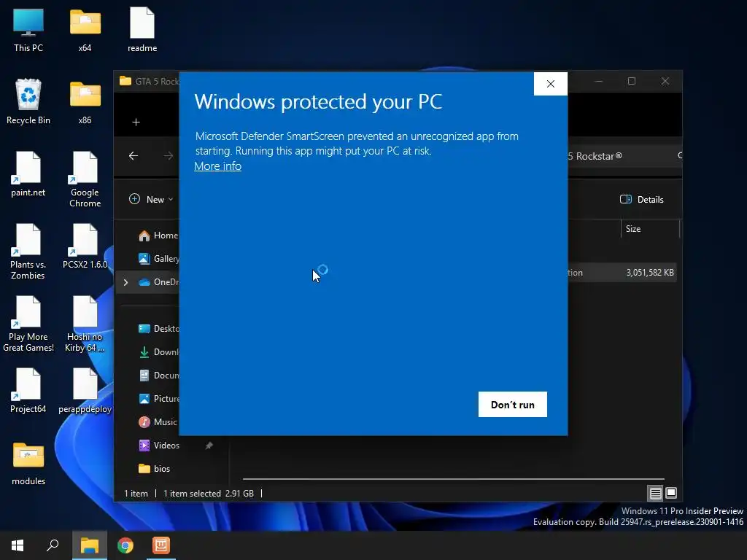Click the File Explorer horizontal scrollbar

click(453, 479)
